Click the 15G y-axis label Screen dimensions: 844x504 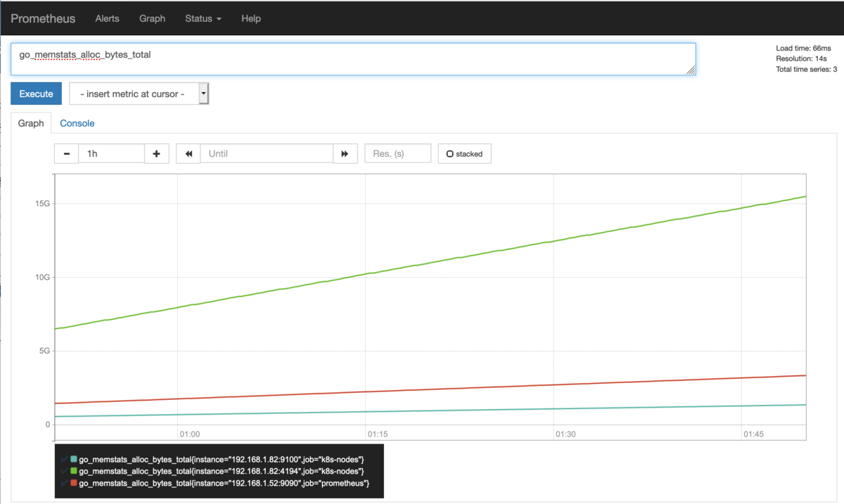click(42, 203)
